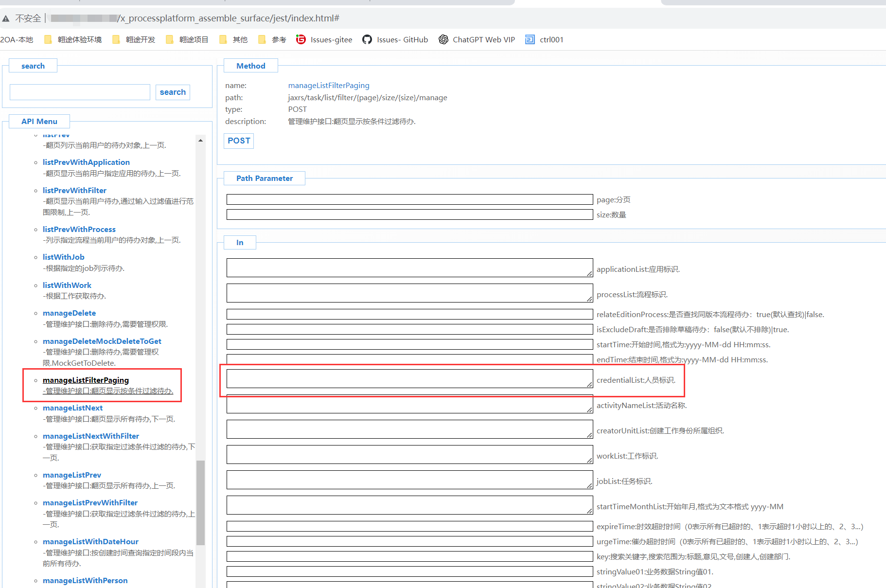The height and width of the screenshot is (588, 886).
Task: Click the insecure site warning icon
Action: 6,18
